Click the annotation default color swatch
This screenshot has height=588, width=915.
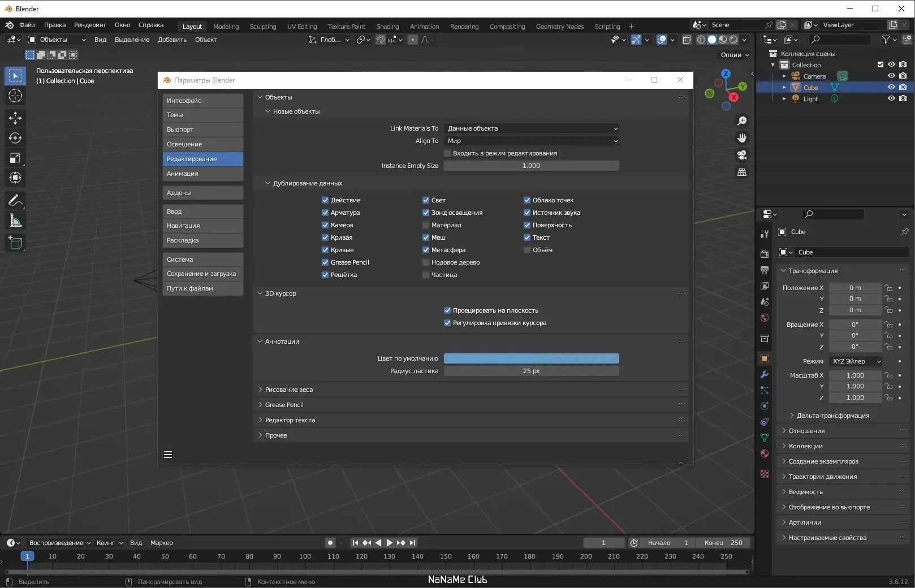[x=531, y=358]
